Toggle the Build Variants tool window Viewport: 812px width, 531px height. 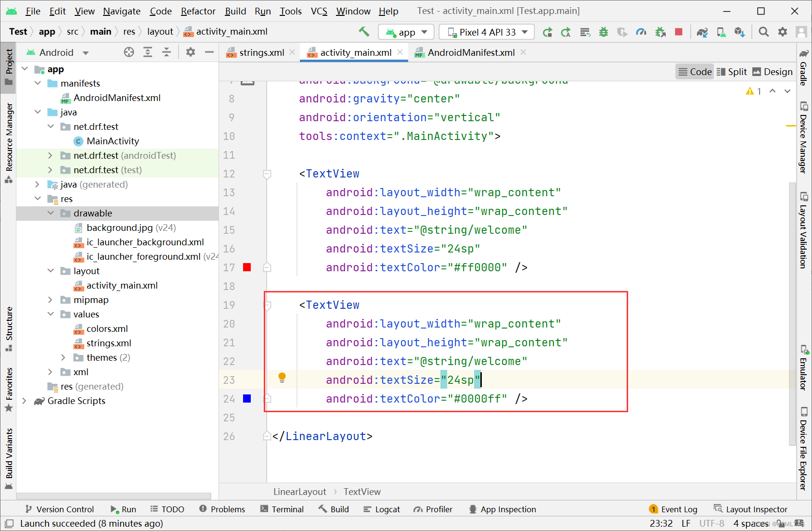(9, 459)
